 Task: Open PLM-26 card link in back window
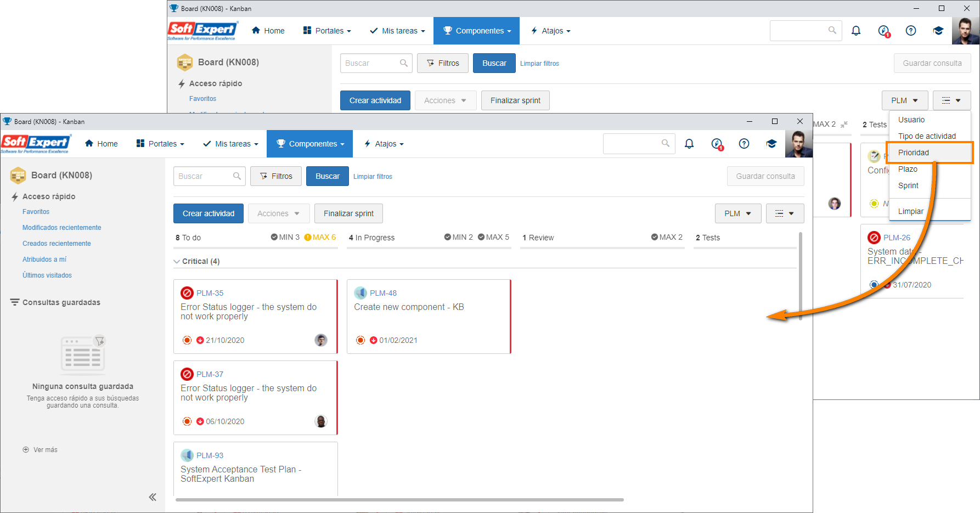[x=897, y=238]
